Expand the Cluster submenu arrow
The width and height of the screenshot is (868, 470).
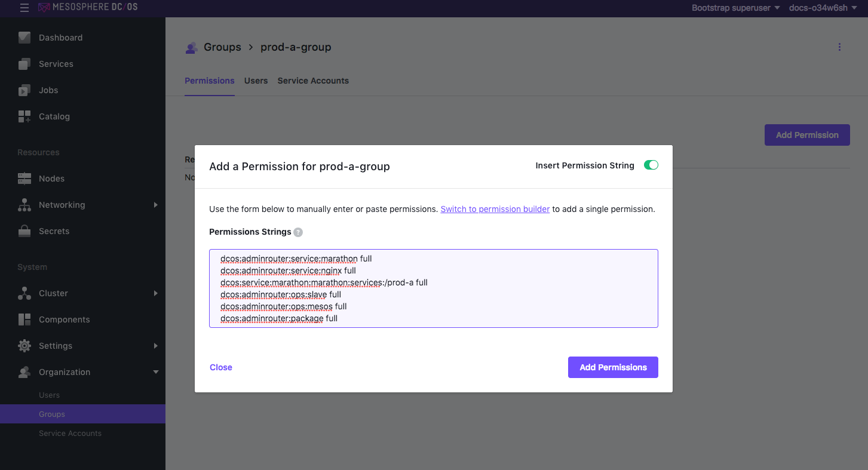pos(155,293)
